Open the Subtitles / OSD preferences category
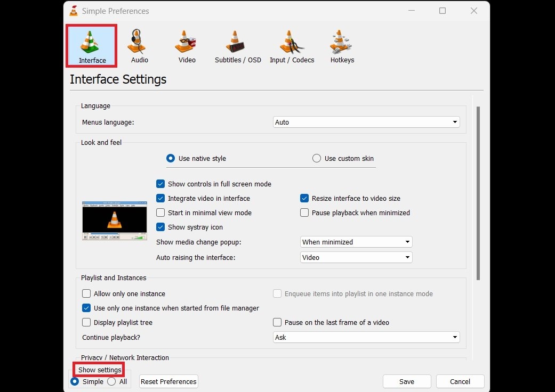Viewport: 555px width, 392px height. click(238, 46)
